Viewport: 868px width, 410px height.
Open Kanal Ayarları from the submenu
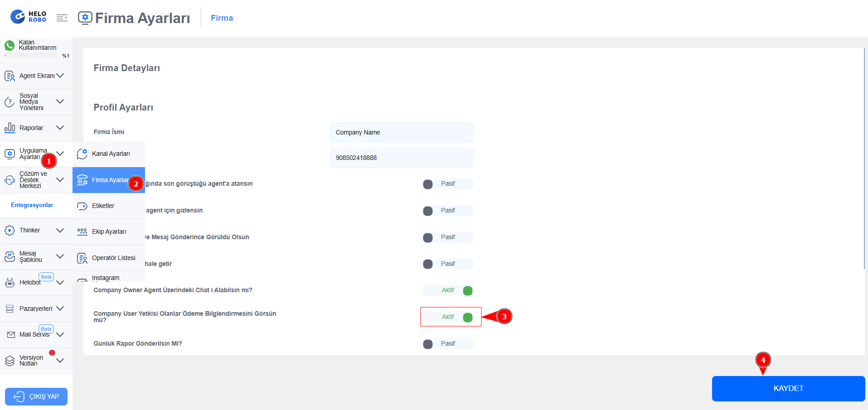pyautogui.click(x=111, y=154)
